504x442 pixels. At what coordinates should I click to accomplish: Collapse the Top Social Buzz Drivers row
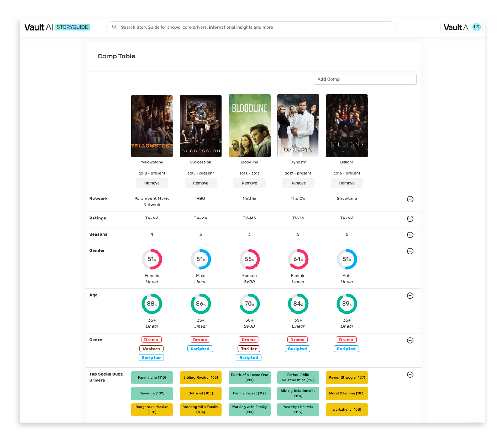point(410,374)
